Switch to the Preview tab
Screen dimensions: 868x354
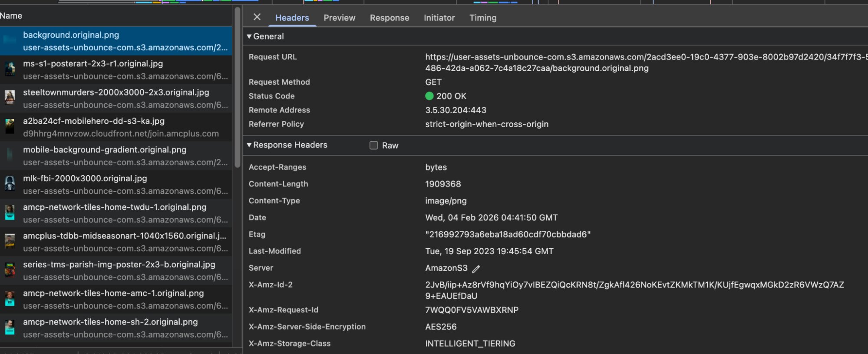coord(339,18)
